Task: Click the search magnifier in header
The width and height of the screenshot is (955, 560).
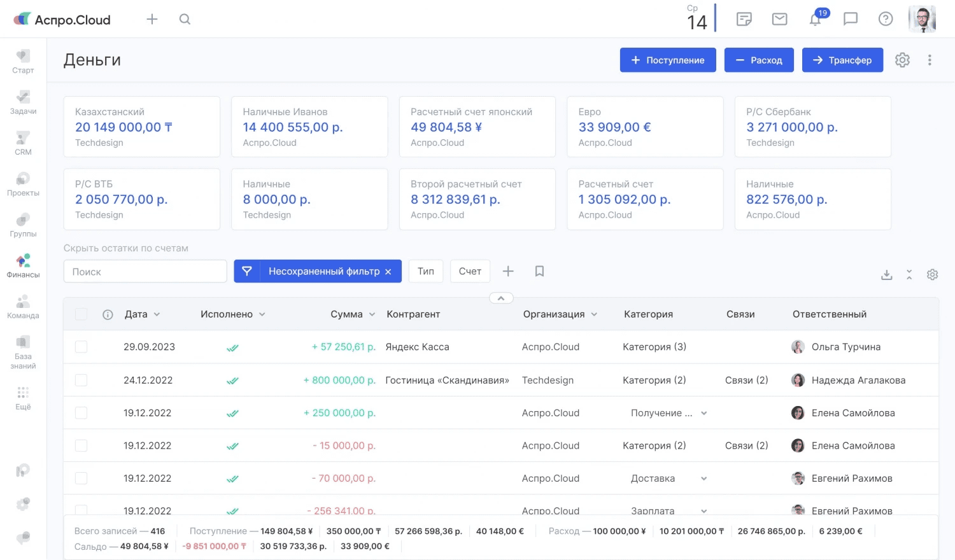Action: pyautogui.click(x=185, y=19)
